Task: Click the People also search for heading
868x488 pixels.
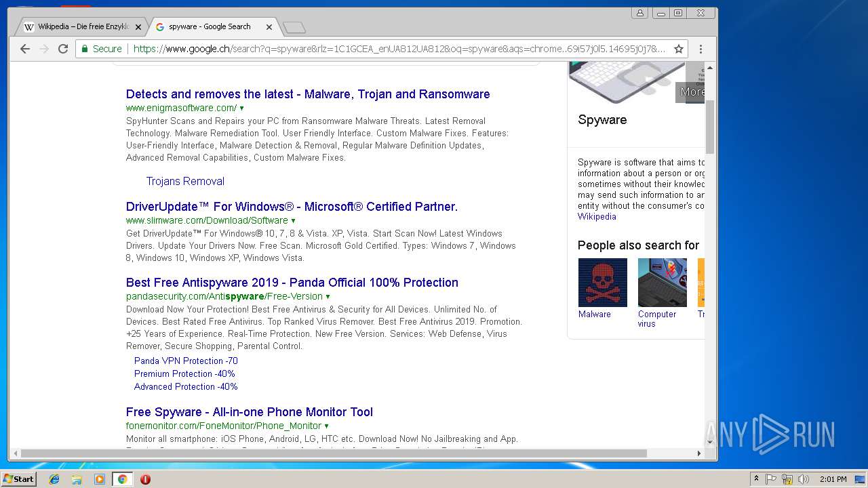Action: pos(638,245)
